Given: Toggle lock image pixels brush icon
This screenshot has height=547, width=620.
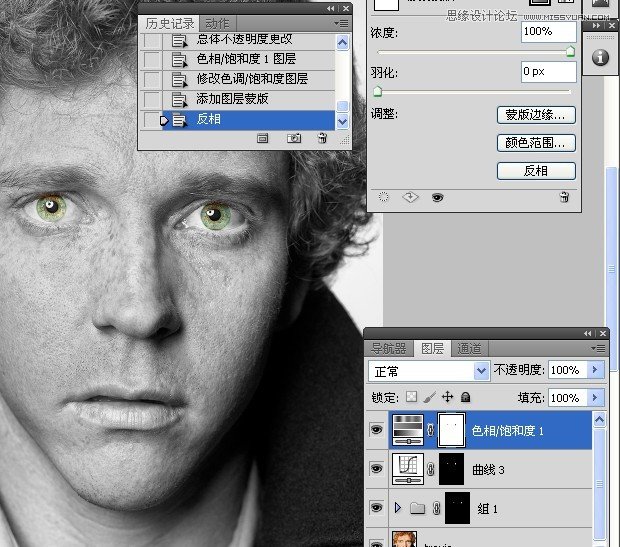Looking at the screenshot, I should pos(429,397).
